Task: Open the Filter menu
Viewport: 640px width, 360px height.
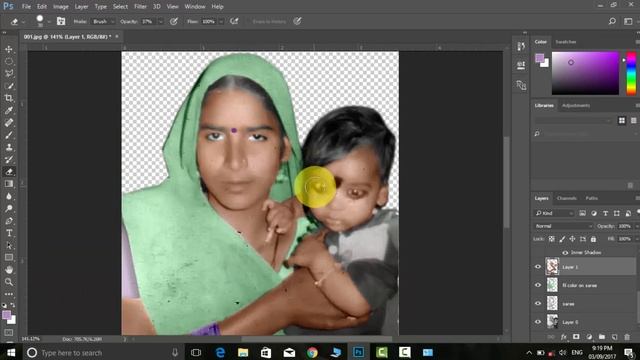Action: (x=140, y=7)
